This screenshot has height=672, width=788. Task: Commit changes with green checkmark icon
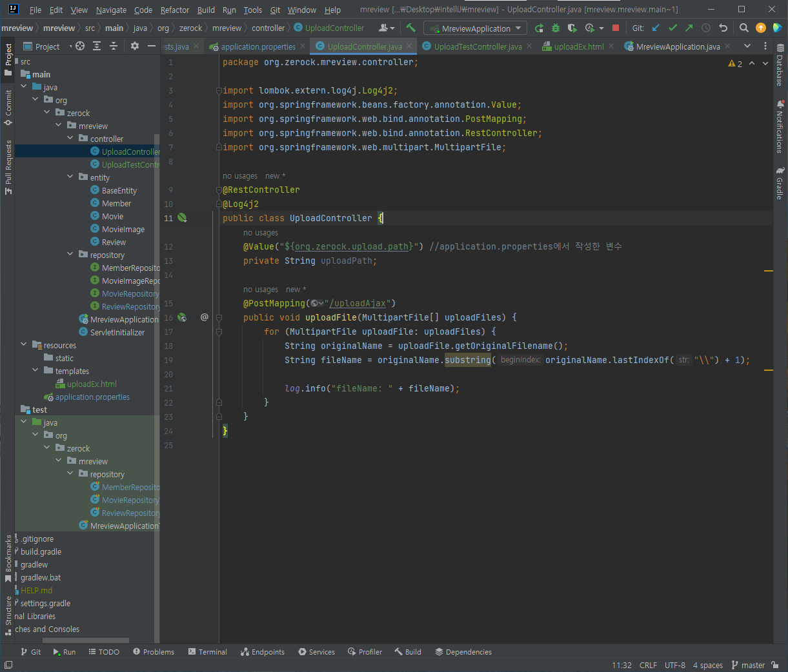tap(672, 28)
